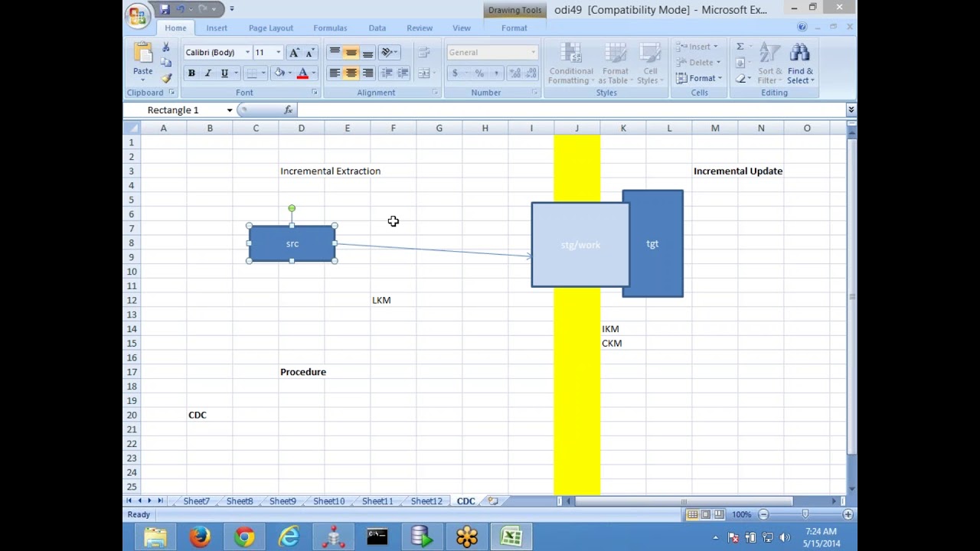Open Firefox from the taskbar
The image size is (980, 551).
(200, 536)
